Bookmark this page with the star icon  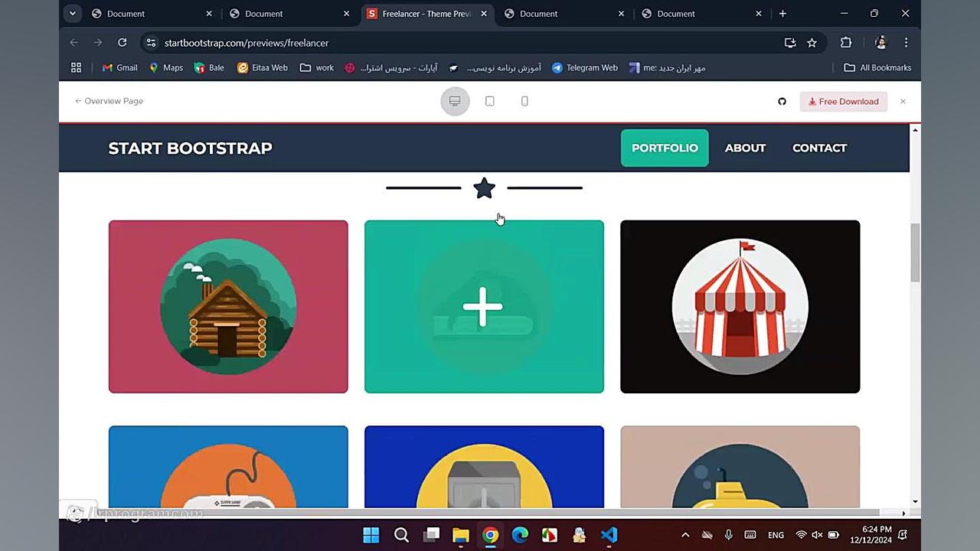point(812,43)
